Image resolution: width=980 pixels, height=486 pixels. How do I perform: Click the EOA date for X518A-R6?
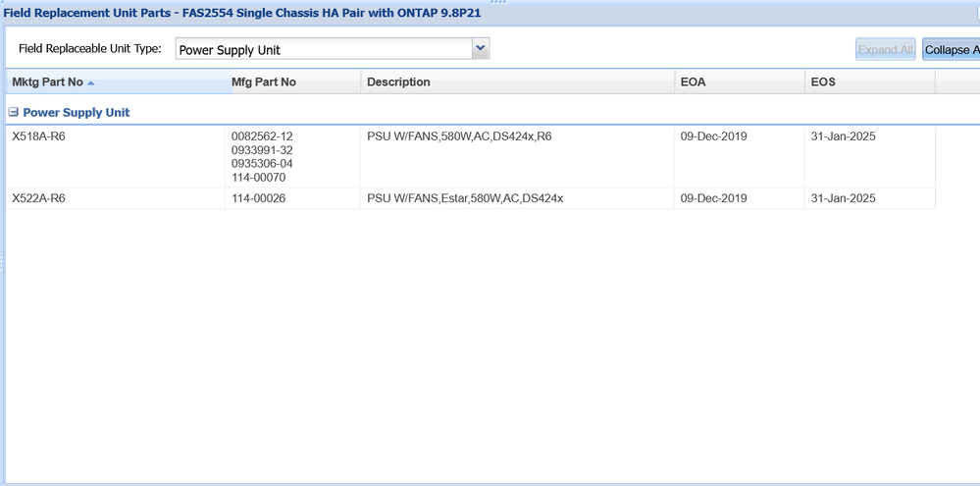point(714,136)
